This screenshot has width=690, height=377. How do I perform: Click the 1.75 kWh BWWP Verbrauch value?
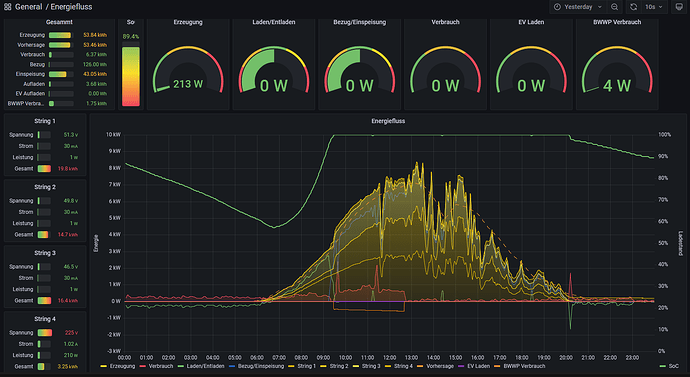[96, 103]
